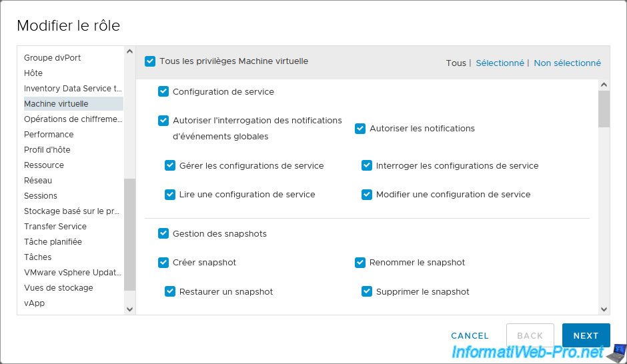Toggle Gérer les configurations de service checkbox
The width and height of the screenshot is (627, 364).
170,165
